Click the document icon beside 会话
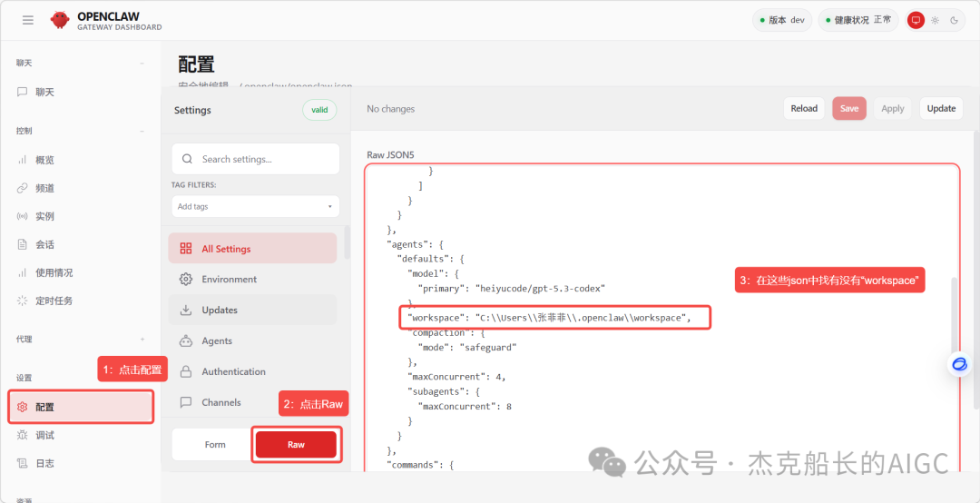980x503 pixels. tap(23, 244)
